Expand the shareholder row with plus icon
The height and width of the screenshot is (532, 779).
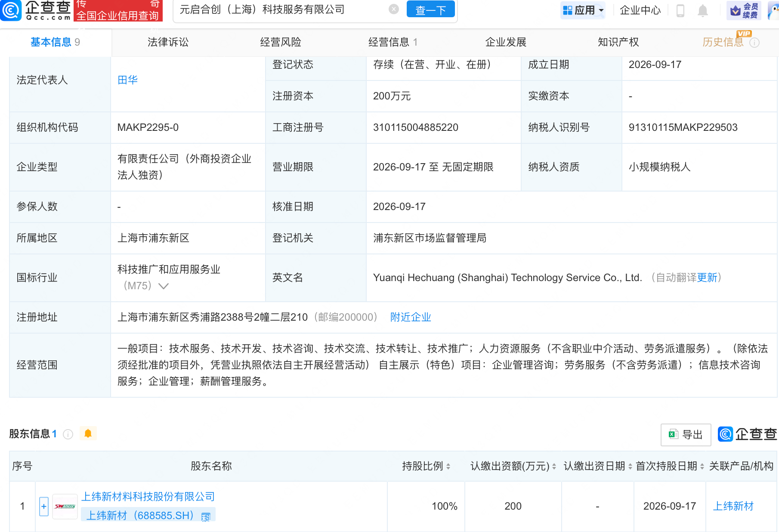click(44, 507)
